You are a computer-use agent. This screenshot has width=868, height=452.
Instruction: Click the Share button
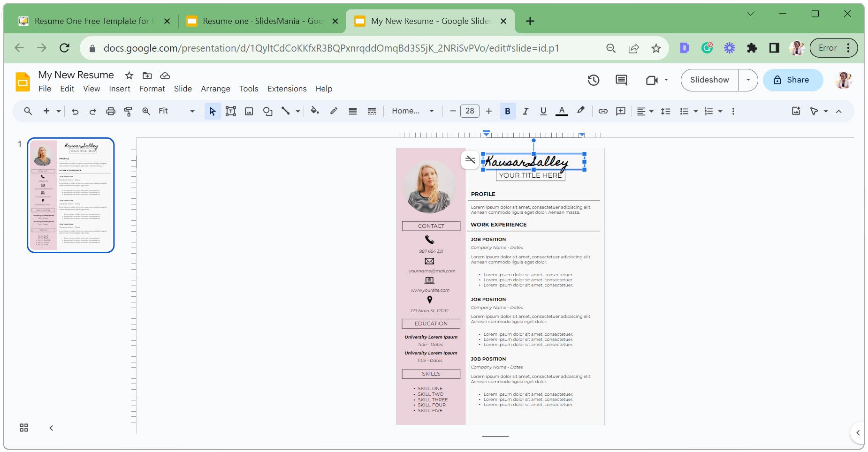click(x=793, y=80)
